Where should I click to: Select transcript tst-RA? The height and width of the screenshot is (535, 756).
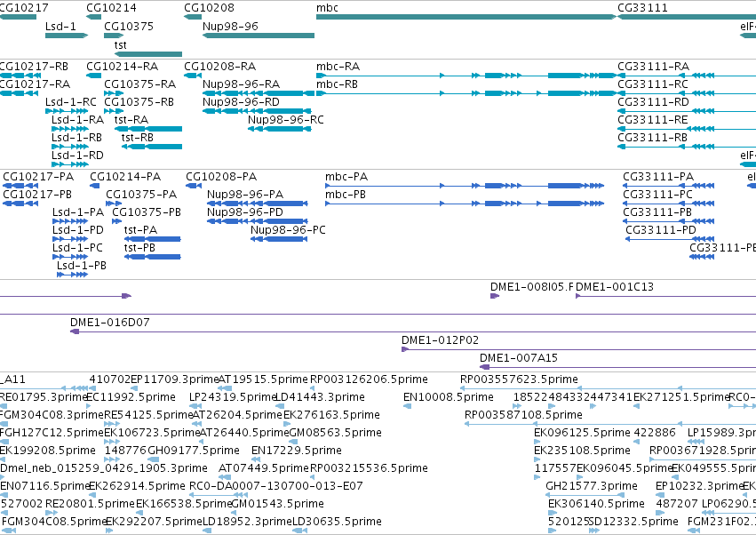tap(148, 129)
